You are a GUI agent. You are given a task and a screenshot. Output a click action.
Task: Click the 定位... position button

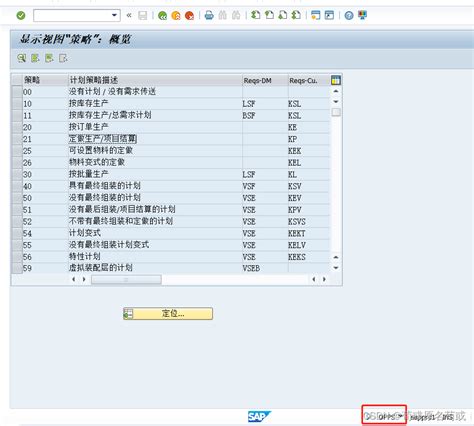pyautogui.click(x=168, y=314)
